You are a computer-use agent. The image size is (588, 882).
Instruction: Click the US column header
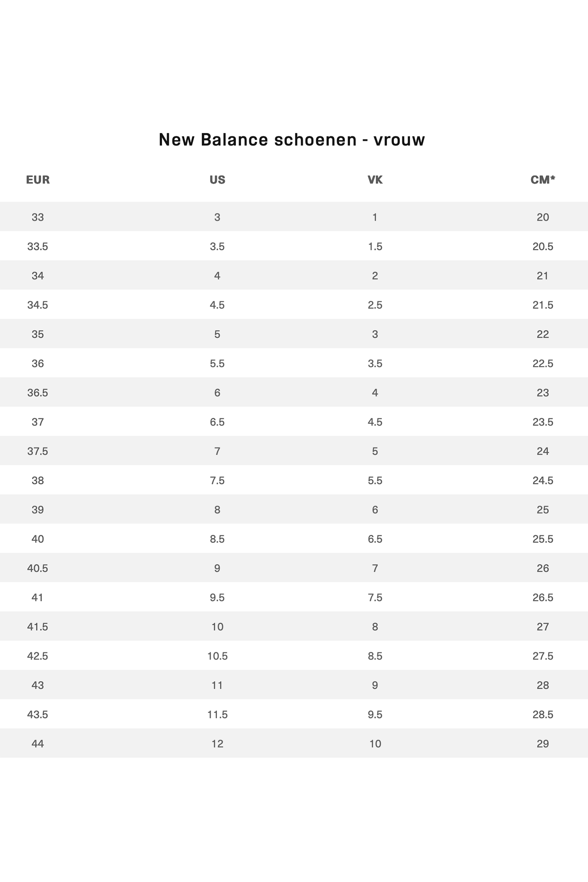click(x=218, y=180)
